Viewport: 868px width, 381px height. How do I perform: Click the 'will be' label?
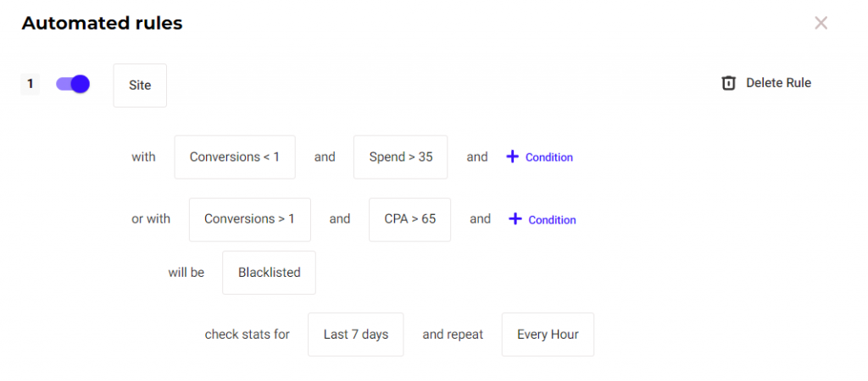point(186,273)
